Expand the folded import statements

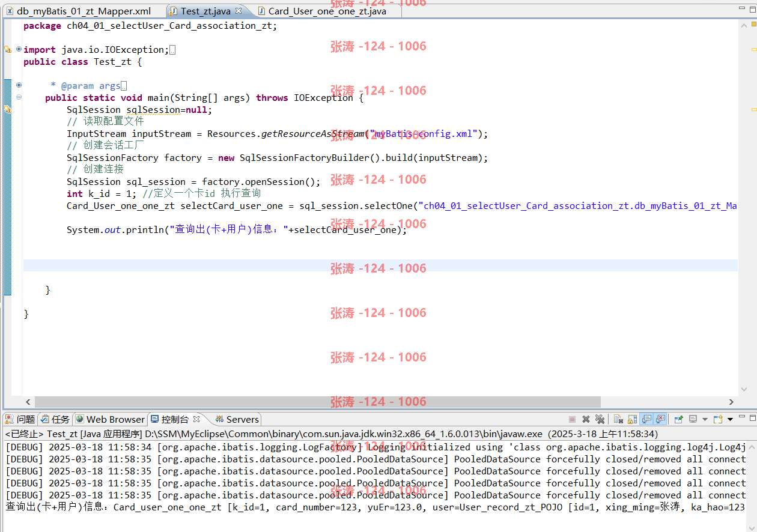pos(19,49)
